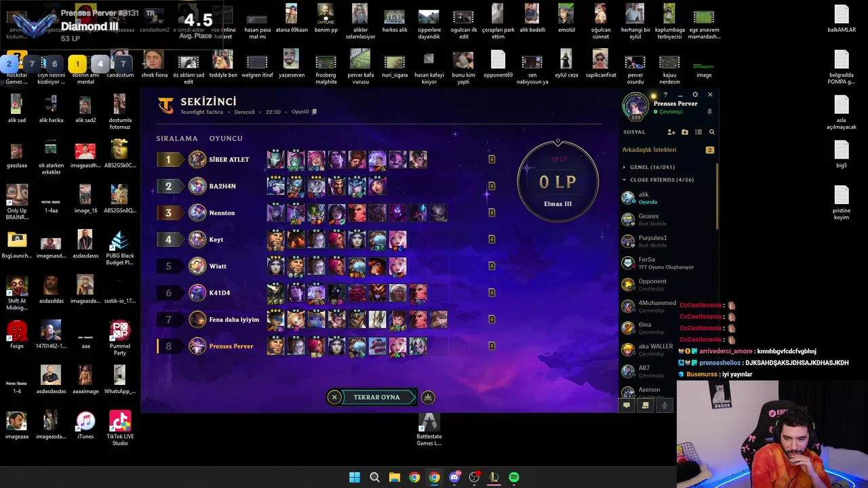The height and width of the screenshot is (488, 868).
Task: Select friend Gearex in the friends list
Action: pyautogui.click(x=668, y=220)
